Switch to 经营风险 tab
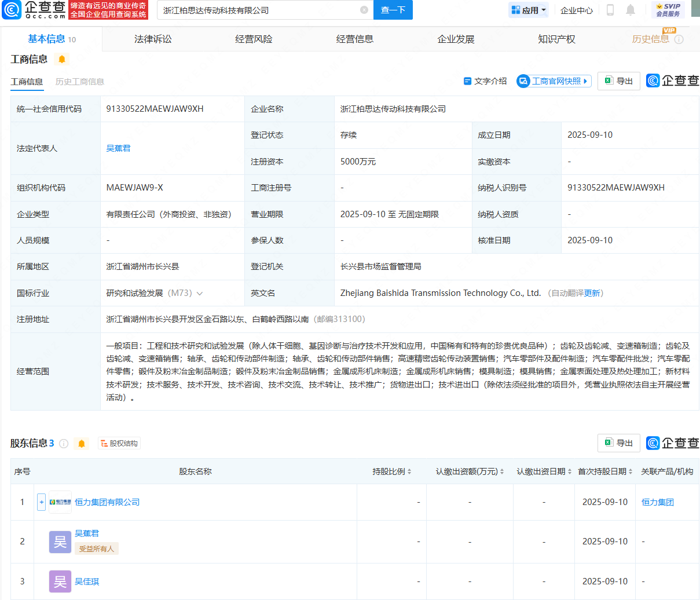Image resolution: width=700 pixels, height=600 pixels. point(254,39)
